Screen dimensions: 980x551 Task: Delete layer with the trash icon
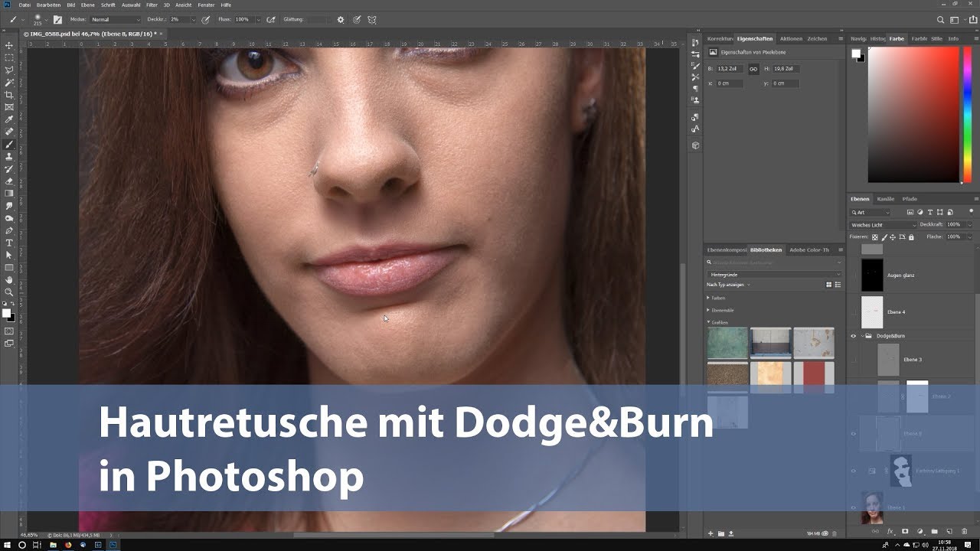(x=963, y=531)
